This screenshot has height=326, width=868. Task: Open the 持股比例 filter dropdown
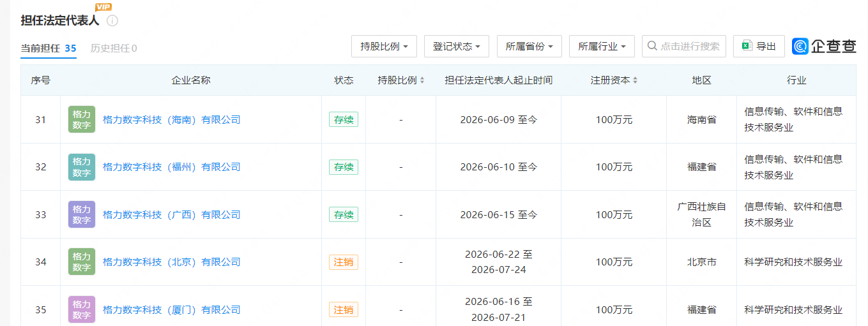coord(384,46)
